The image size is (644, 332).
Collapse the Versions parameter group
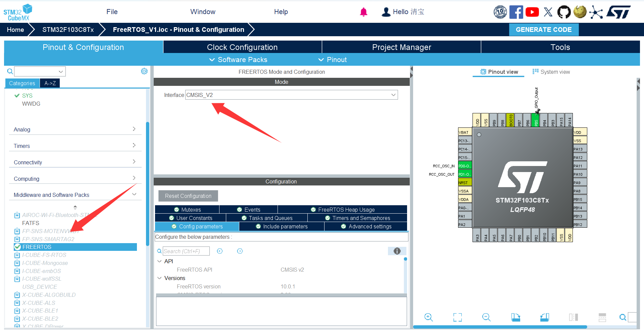[159, 278]
